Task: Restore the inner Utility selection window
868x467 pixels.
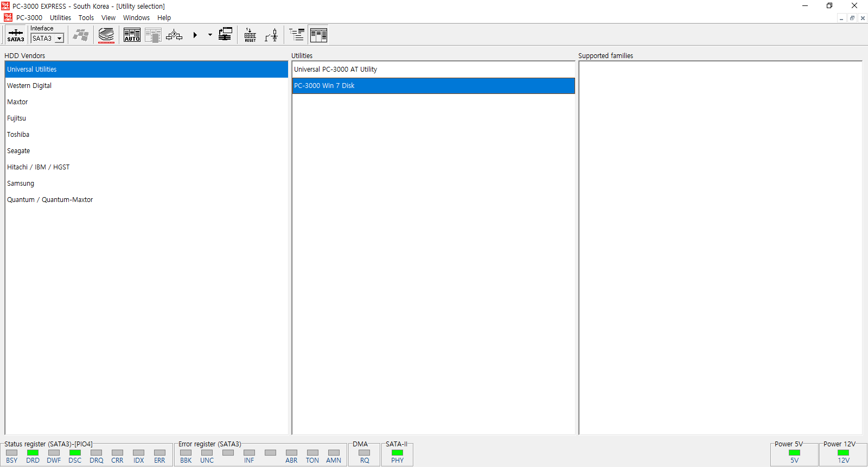Action: [852, 18]
